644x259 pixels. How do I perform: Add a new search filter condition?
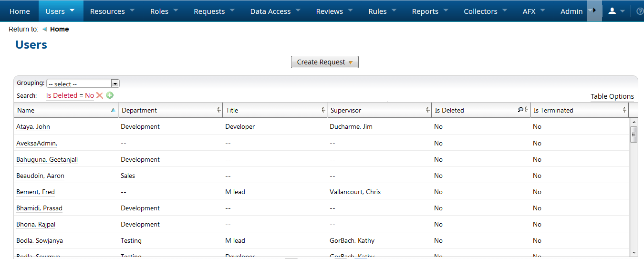pyautogui.click(x=110, y=95)
